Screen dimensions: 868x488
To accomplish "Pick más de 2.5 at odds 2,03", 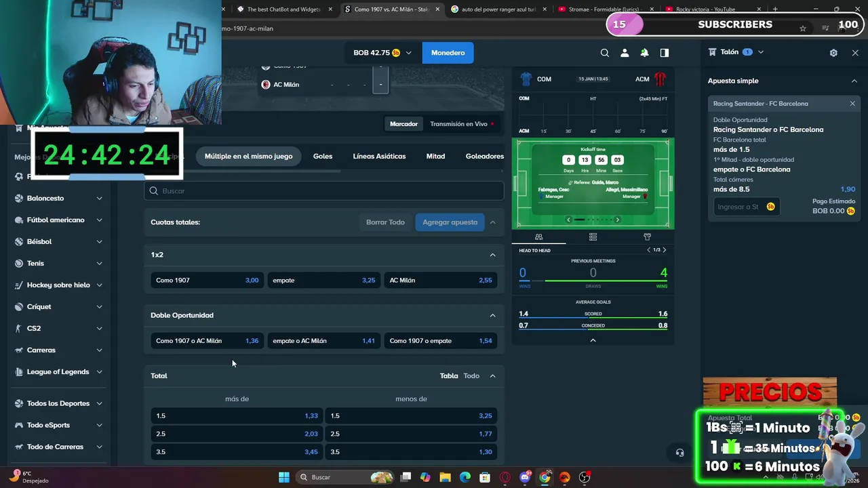I will (x=237, y=434).
